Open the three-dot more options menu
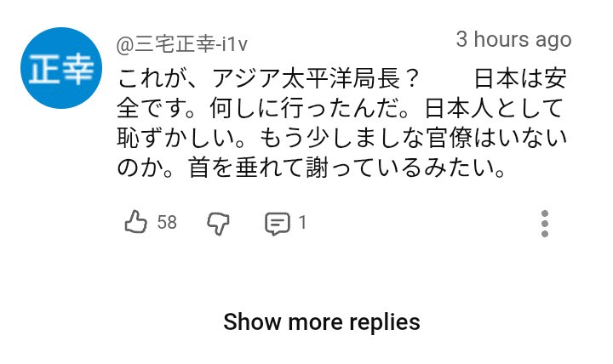Image resolution: width=613 pixels, height=364 pixels. 545,224
